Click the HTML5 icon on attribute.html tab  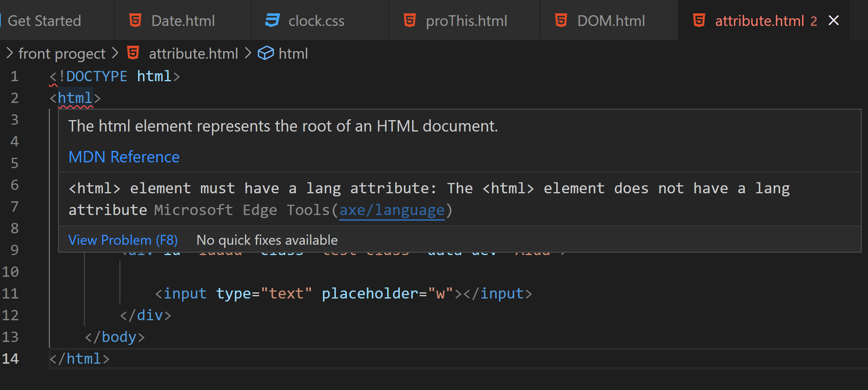(x=699, y=20)
